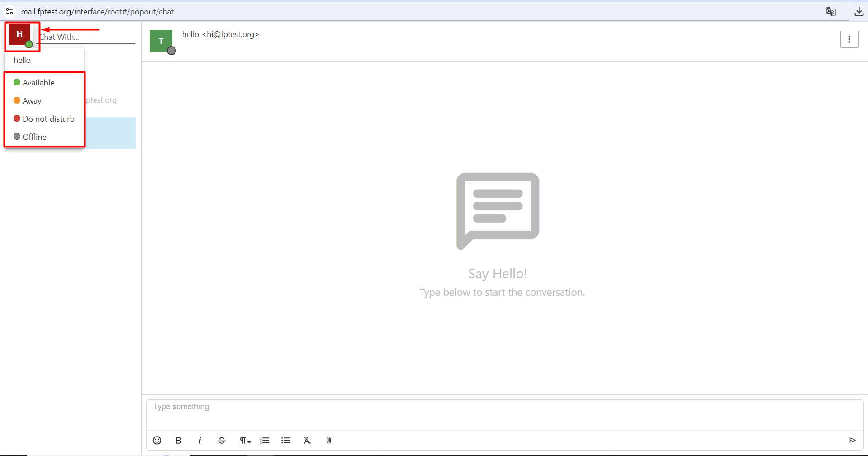Viewport: 868px width, 456px height.
Task: Open the three-dot chat options menu
Action: pyautogui.click(x=849, y=39)
